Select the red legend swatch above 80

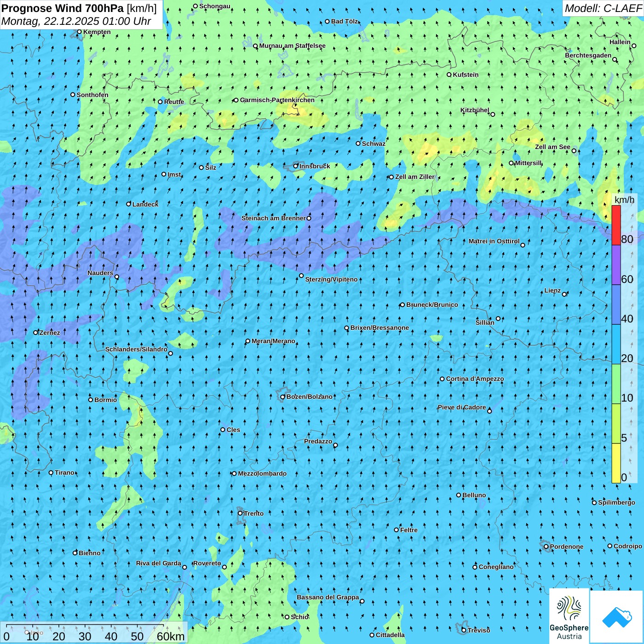coord(616,225)
